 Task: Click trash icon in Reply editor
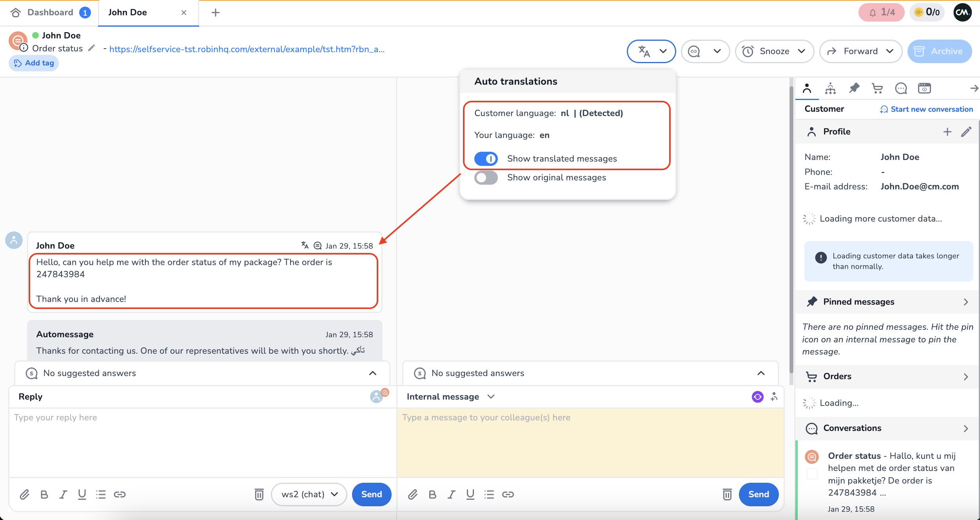(259, 495)
